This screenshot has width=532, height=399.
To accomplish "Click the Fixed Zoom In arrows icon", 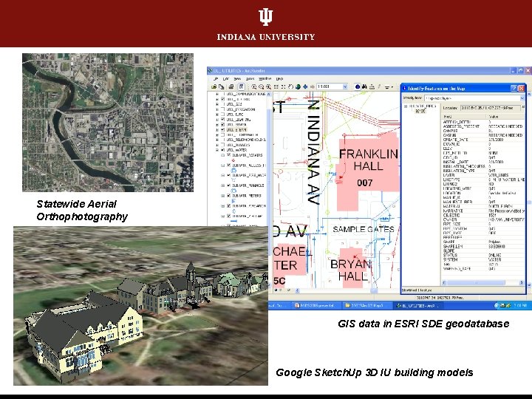I will click(x=276, y=87).
